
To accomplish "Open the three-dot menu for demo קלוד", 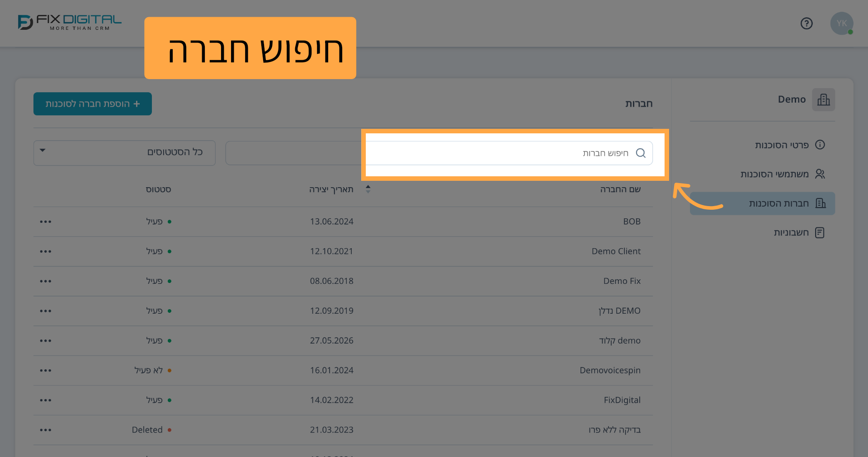I will point(46,341).
